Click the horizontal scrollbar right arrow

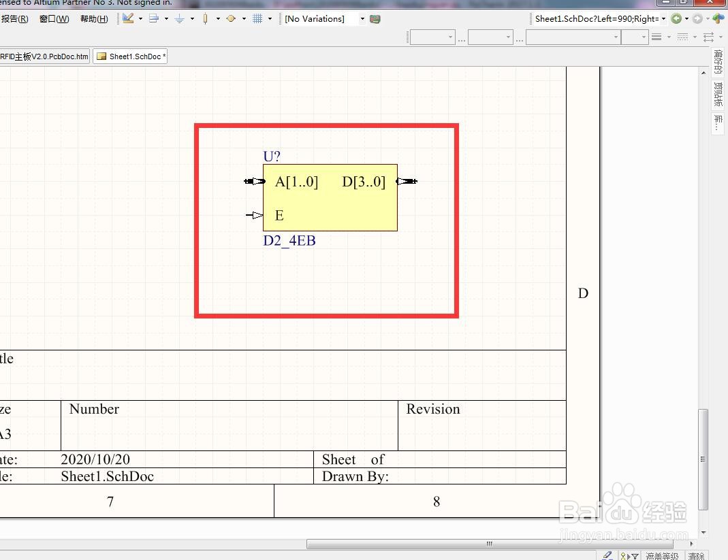coord(691,544)
